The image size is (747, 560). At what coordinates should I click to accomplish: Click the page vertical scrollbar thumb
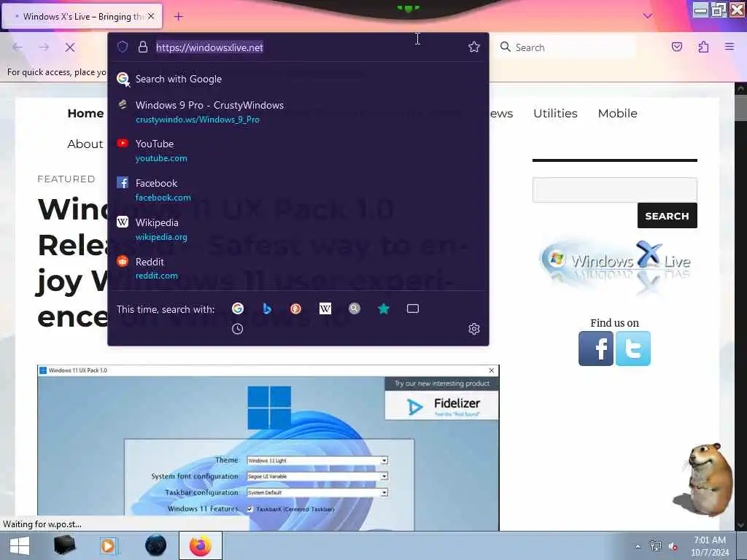(740, 108)
